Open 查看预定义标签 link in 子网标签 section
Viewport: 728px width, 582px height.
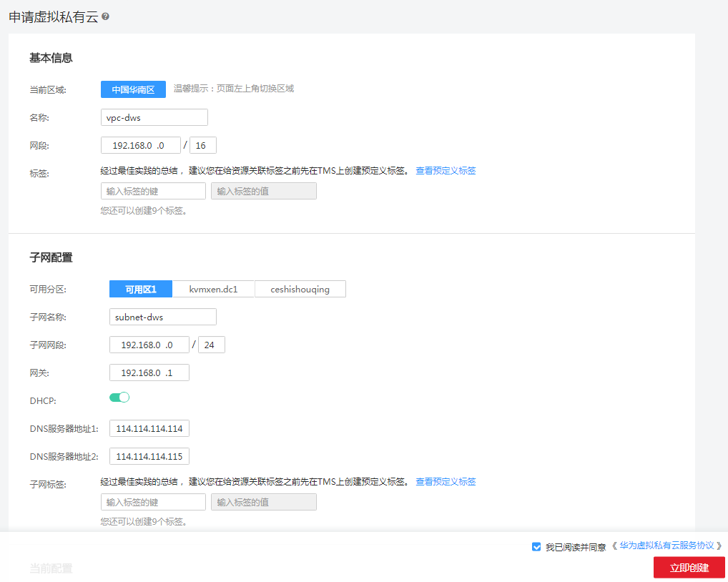pos(446,481)
